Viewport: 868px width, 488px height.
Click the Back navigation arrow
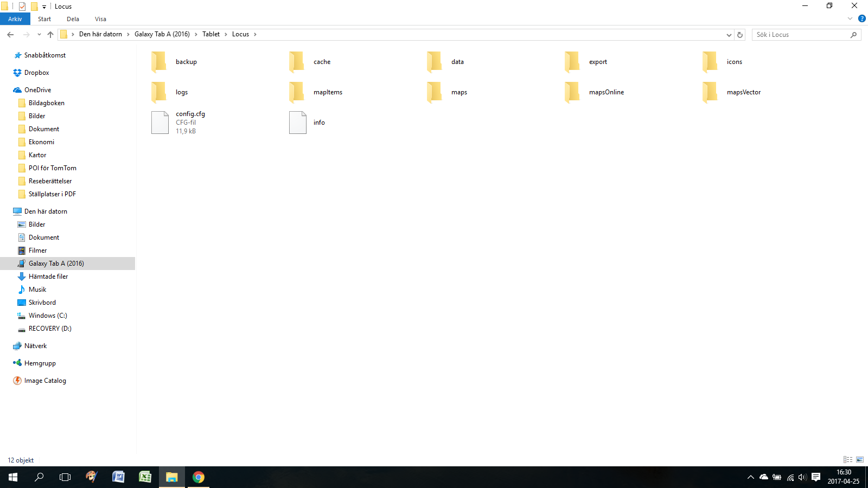[10, 35]
